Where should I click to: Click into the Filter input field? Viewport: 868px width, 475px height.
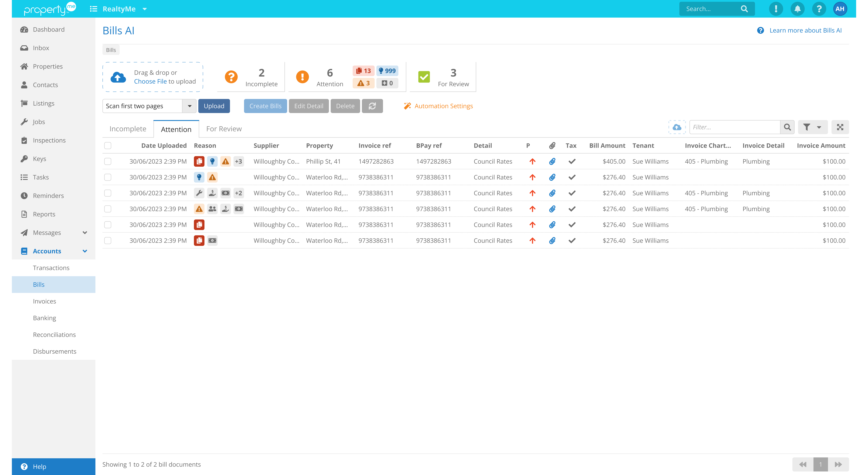click(735, 127)
